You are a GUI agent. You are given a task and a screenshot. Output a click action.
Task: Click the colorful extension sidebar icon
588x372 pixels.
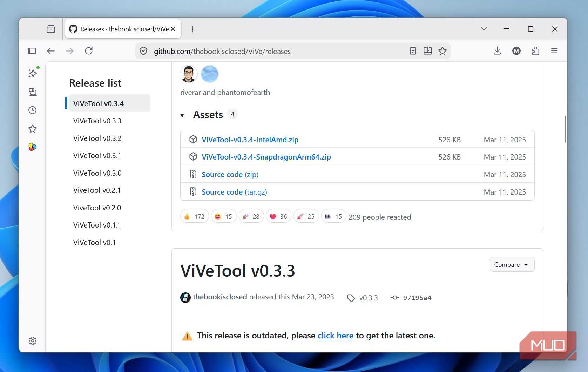[x=33, y=147]
